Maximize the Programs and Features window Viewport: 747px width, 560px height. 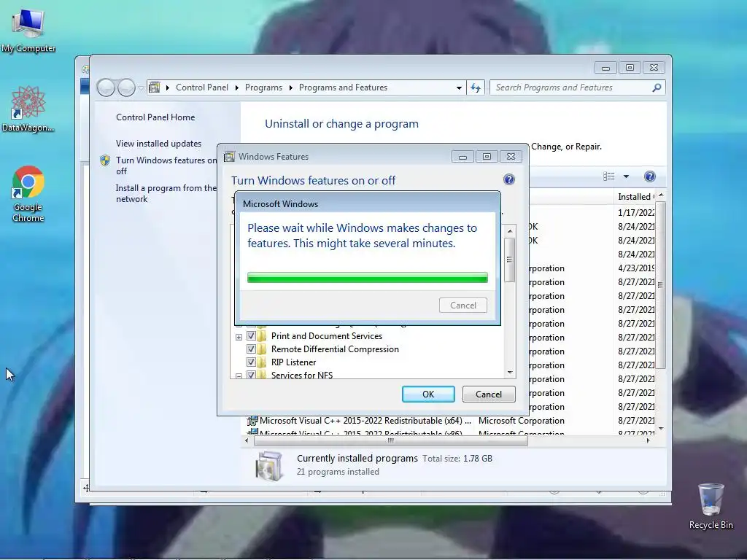630,68
